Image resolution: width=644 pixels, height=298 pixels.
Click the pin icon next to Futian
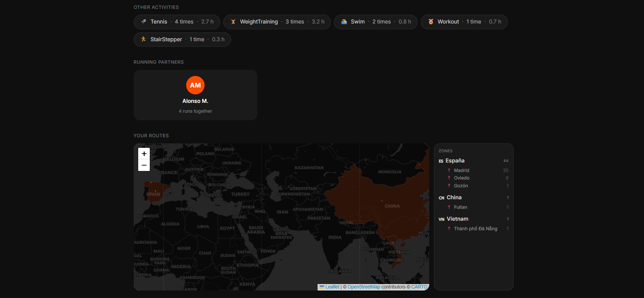coord(449,207)
